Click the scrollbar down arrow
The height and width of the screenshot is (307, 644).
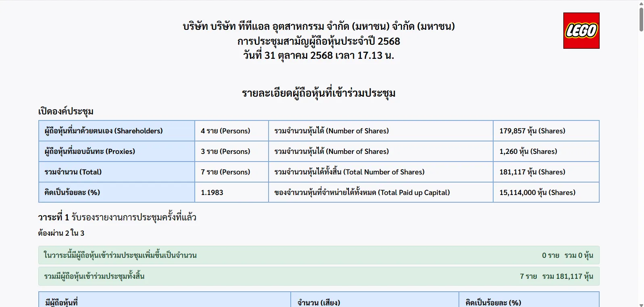point(641,305)
